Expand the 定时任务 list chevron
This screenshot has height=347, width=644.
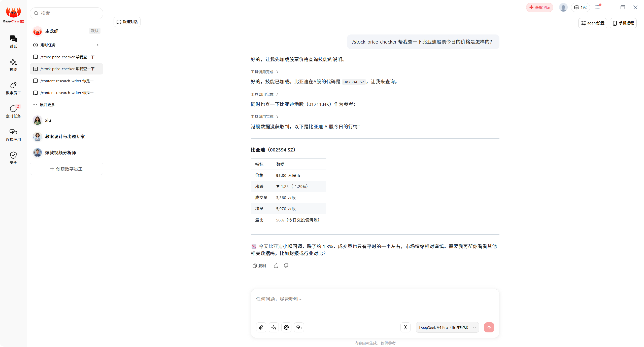(x=97, y=45)
